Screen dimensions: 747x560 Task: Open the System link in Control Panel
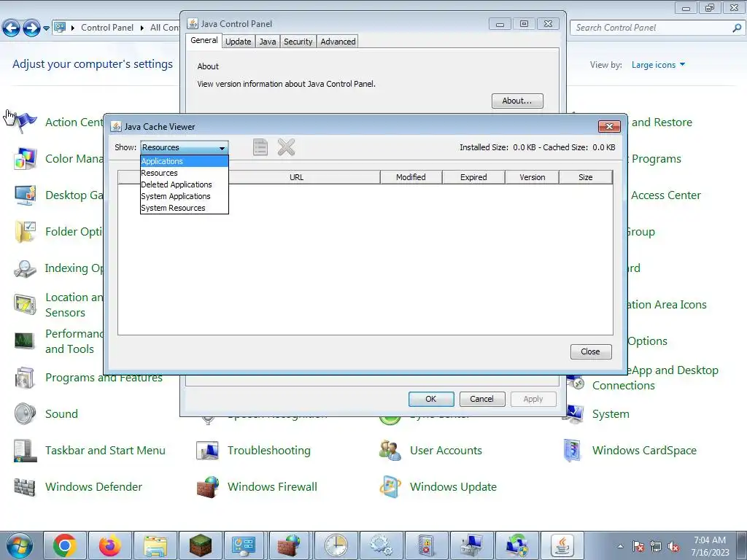point(611,414)
